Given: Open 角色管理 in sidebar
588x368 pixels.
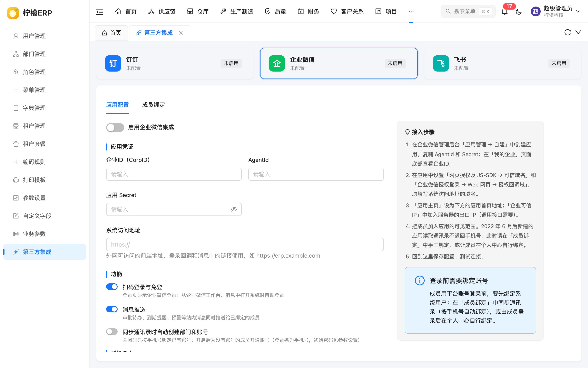Looking at the screenshot, I should (45, 72).
